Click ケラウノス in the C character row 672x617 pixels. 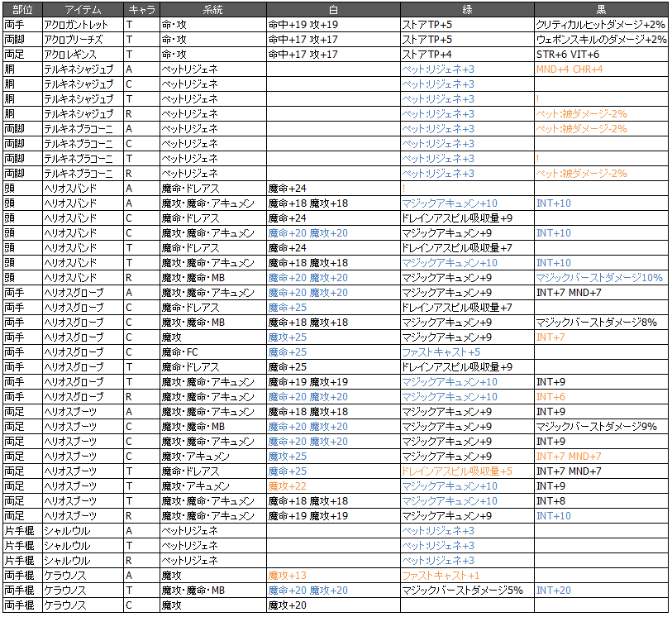coord(83,605)
